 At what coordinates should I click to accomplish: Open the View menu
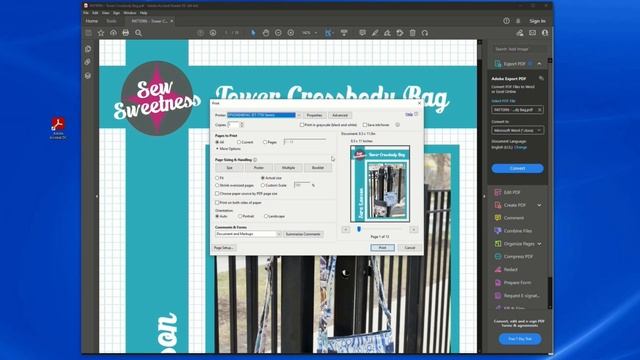(105, 13)
